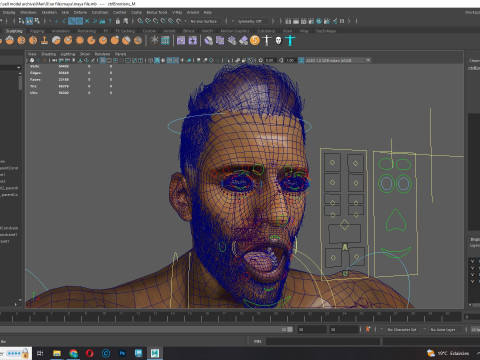This screenshot has width=480, height=360.
Task: Open the viewport Lighting menu
Action: 68,54
